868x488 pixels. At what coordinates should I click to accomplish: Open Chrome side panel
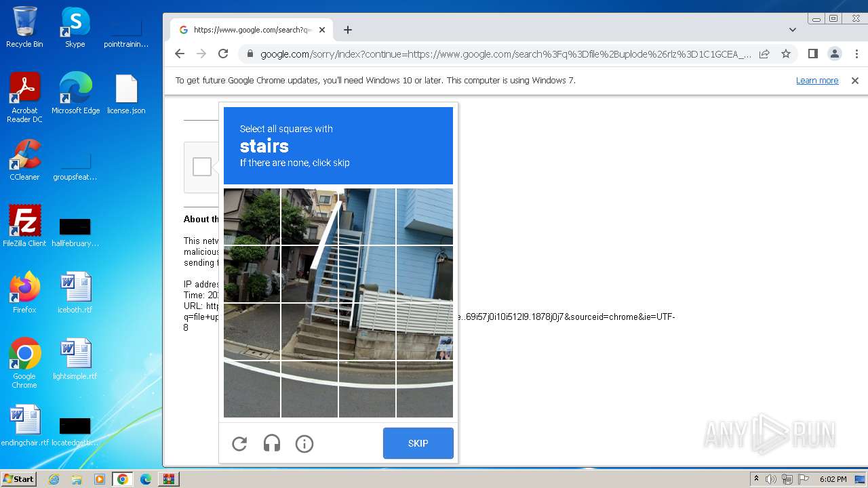pos(813,54)
